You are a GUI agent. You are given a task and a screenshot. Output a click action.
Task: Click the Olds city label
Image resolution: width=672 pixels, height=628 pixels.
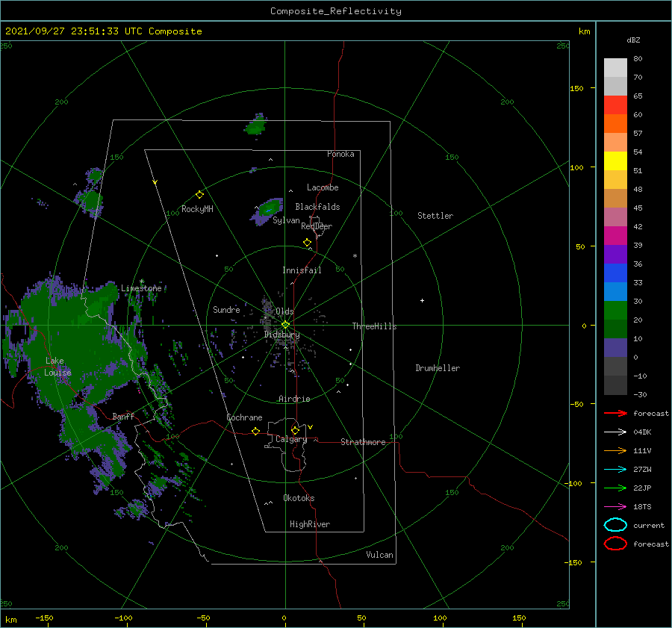(284, 311)
